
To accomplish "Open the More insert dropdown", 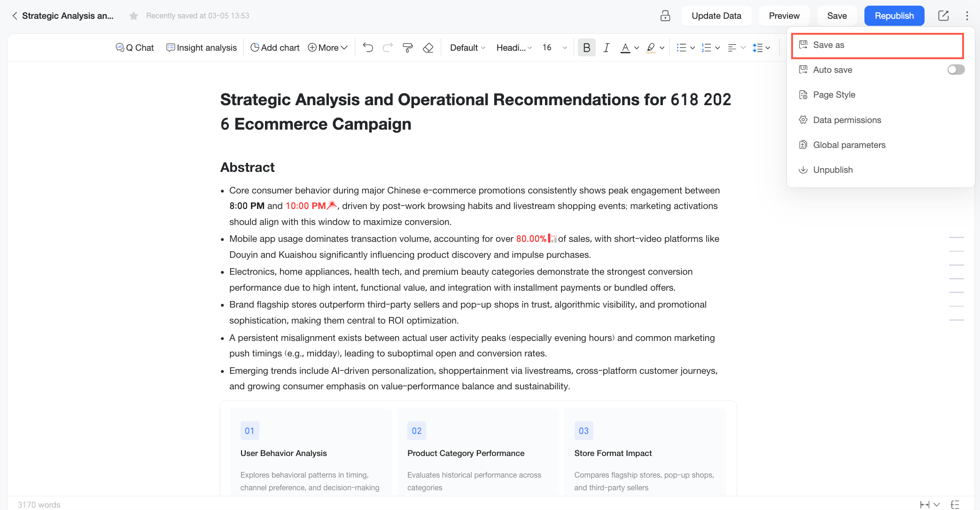I will 327,47.
